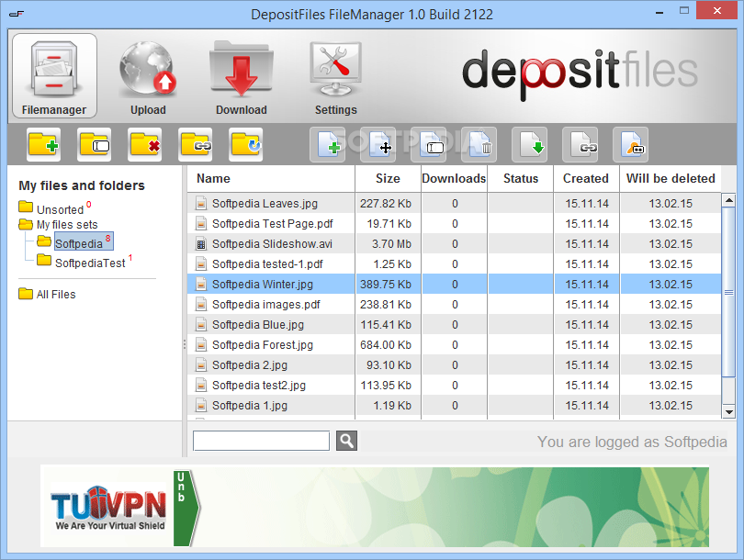Click the 684.00 Kb size cell

coord(388,345)
